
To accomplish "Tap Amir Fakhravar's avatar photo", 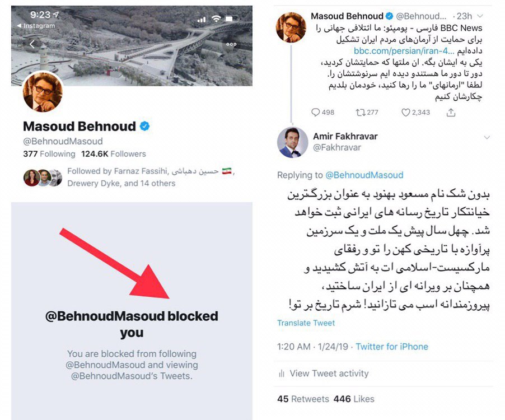I will click(292, 142).
